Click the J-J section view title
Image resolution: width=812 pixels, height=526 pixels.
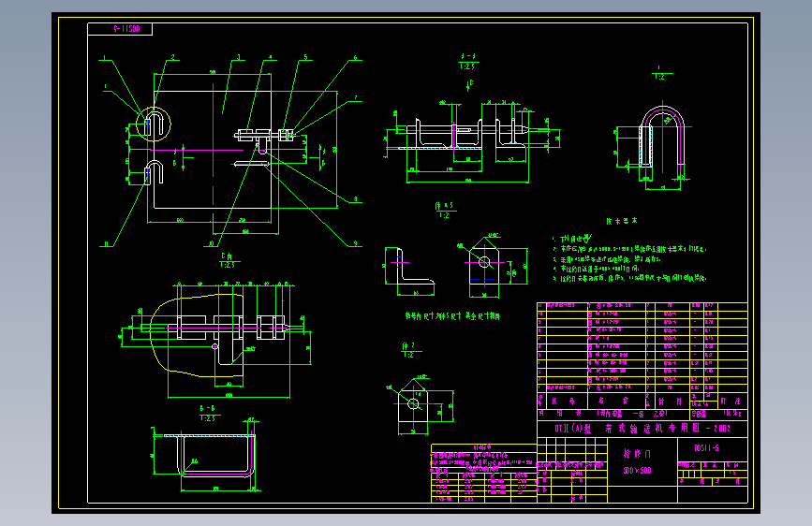tap(468, 56)
